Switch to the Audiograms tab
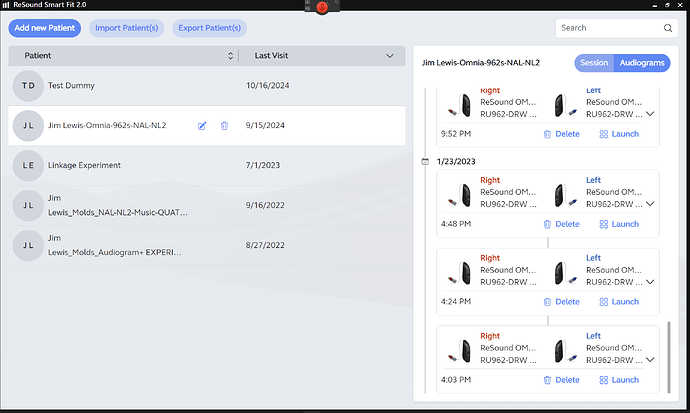Screen dimensions: 690x413 642,63
